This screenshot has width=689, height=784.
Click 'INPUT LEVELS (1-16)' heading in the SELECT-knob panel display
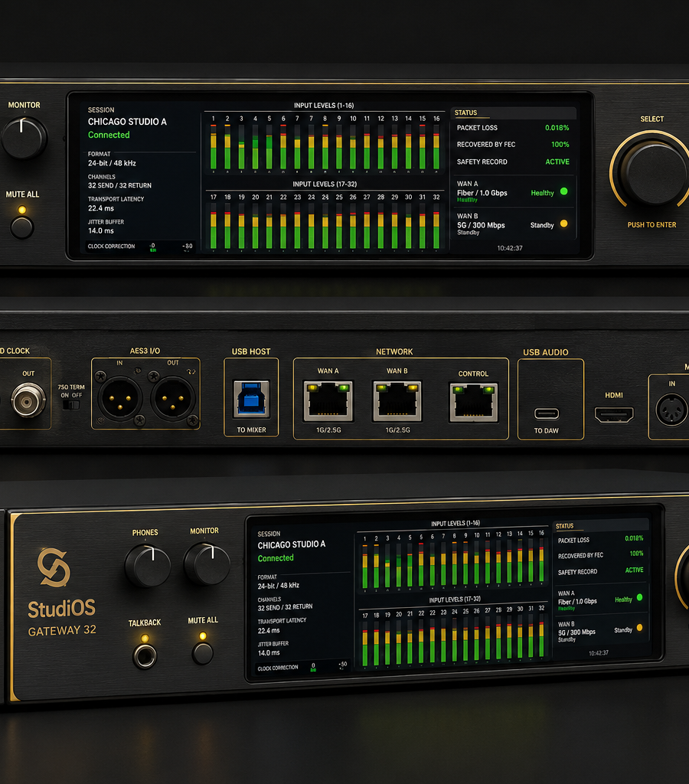pos(324,106)
